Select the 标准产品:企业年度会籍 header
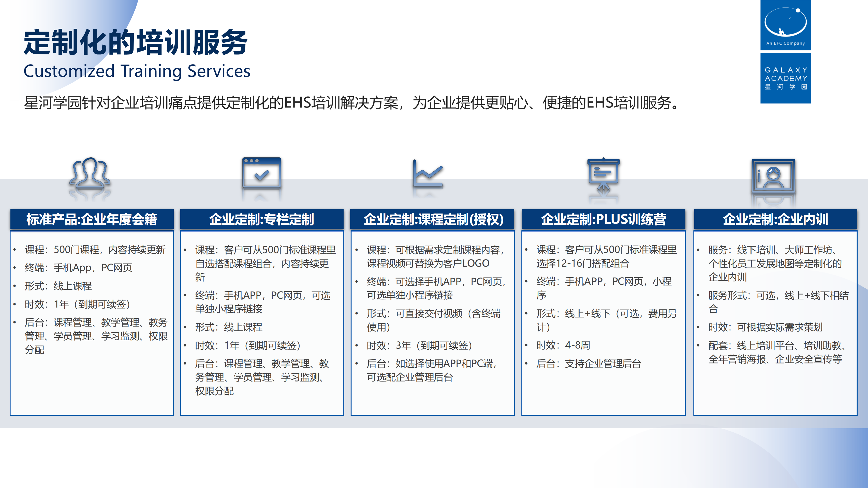The height and width of the screenshot is (488, 868). coord(92,219)
